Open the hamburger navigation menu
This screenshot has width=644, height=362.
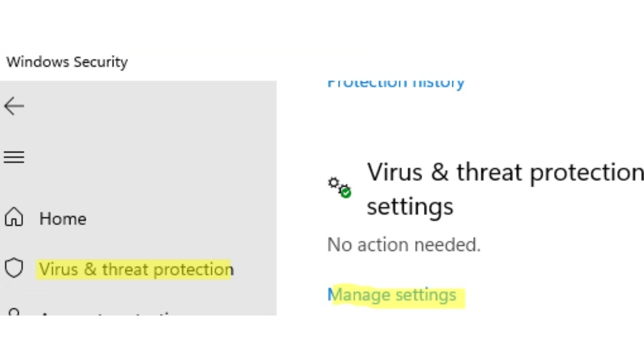[x=14, y=157]
